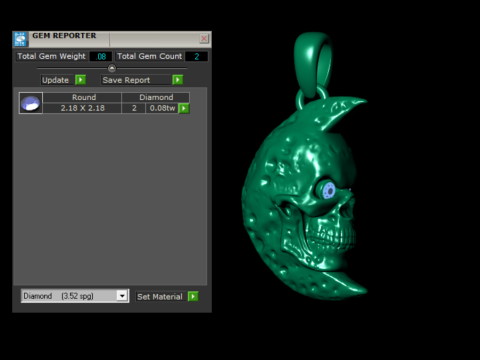480x360 pixels.
Task: Click the Set Material button label
Action: pyautogui.click(x=160, y=297)
